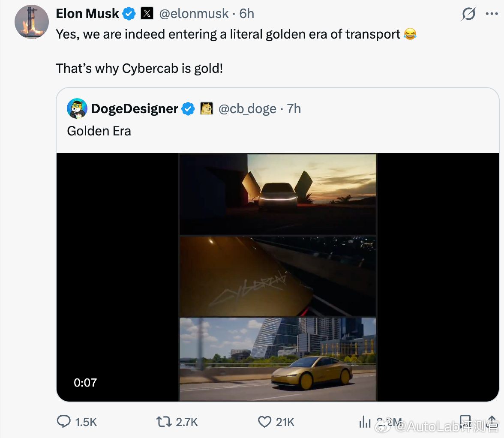Play the Golden Era Cybercab video
Screen dimensions: 504x438
[278, 277]
